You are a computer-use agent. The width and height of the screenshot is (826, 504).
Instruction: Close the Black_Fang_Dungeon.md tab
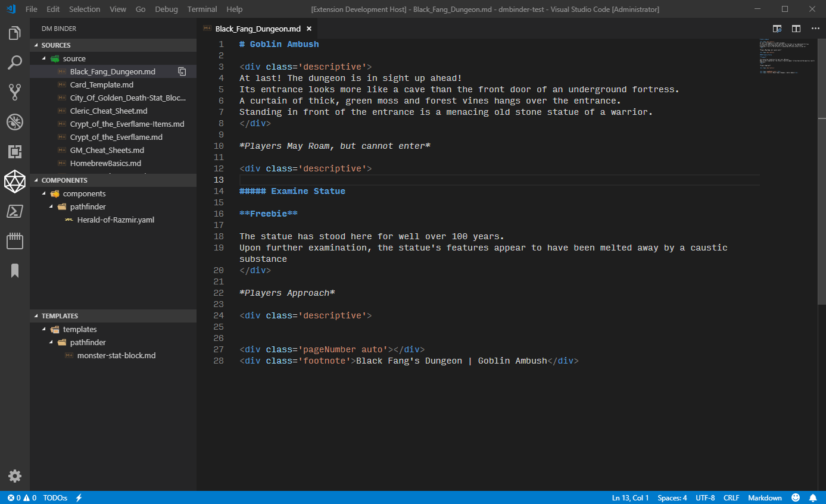pyautogui.click(x=309, y=29)
